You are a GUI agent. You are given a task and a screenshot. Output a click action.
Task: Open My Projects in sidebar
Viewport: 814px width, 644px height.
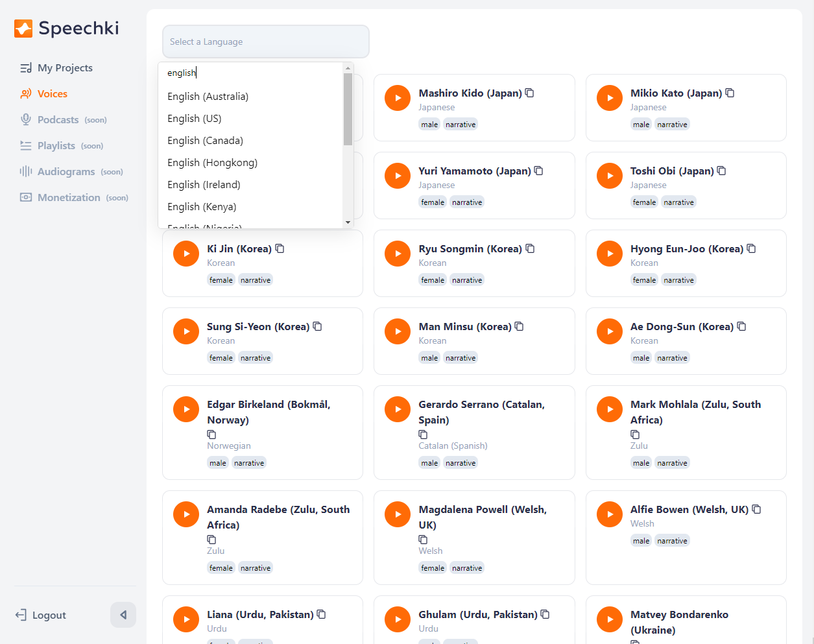point(56,67)
